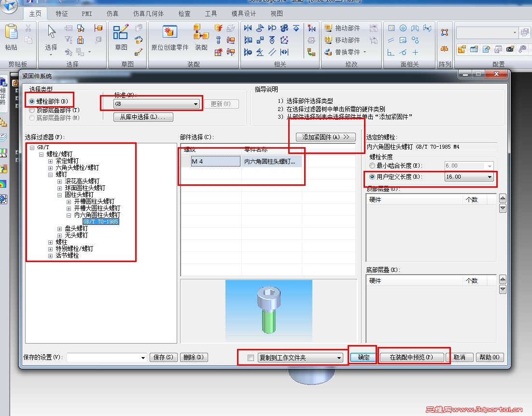Open the Simulation (仿真) tab
The width and height of the screenshot is (532, 416).
112,14
